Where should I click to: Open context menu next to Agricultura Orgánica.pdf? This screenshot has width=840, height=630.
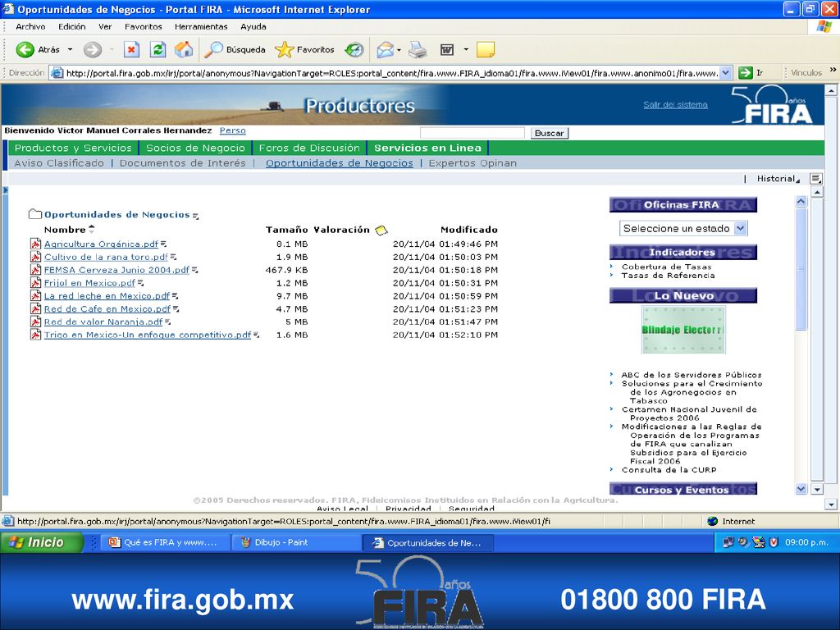pyautogui.click(x=164, y=244)
